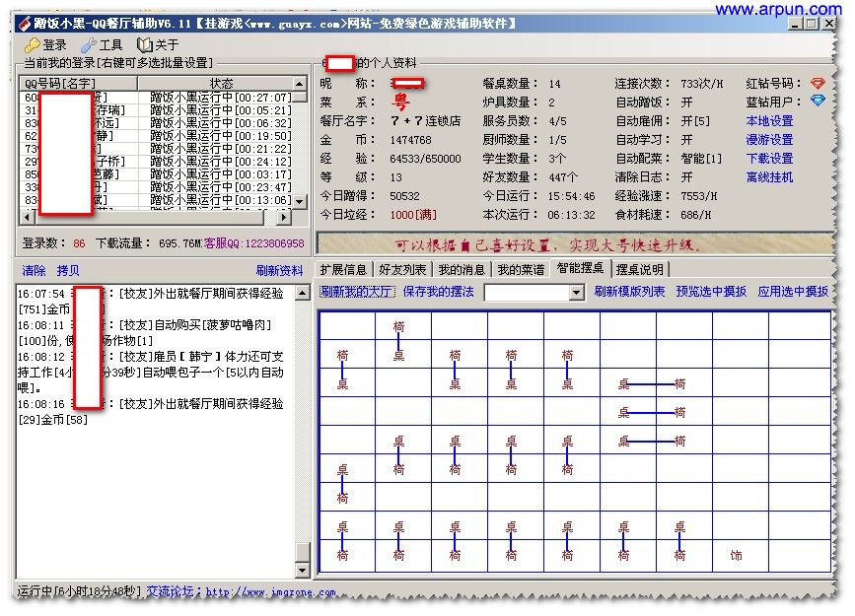Image resolution: width=855 pixels, height=616 pixels.
Task: Switch to the 我的菜谱 tab
Action: tap(521, 269)
